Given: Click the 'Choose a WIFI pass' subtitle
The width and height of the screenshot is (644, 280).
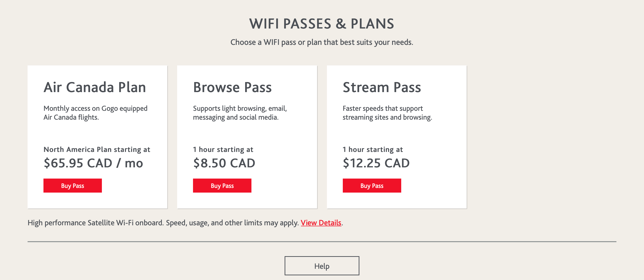Looking at the screenshot, I should 322,42.
